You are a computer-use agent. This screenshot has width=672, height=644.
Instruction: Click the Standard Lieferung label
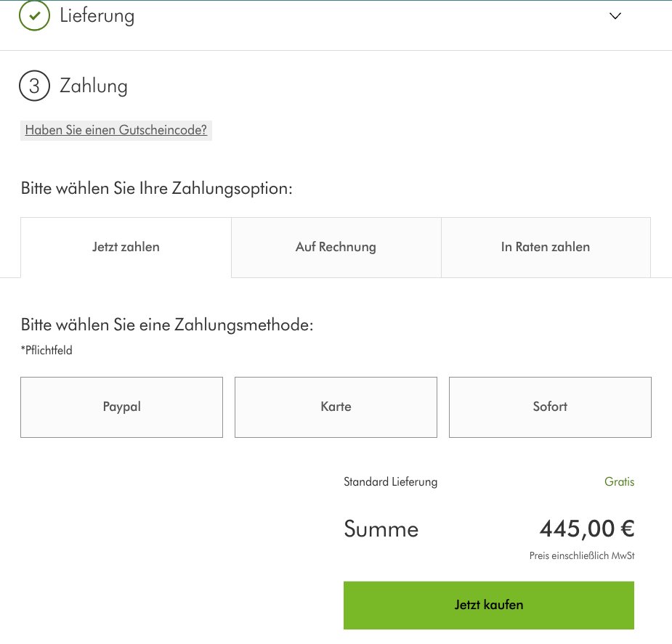click(x=390, y=481)
